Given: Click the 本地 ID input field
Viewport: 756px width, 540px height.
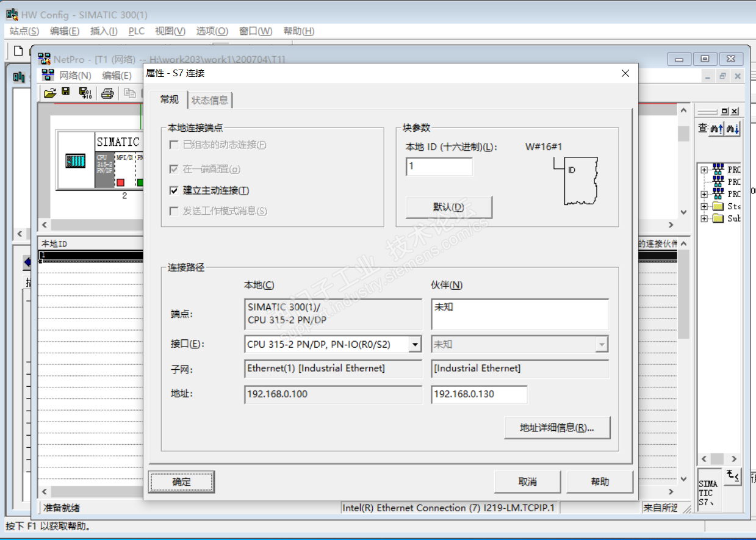Looking at the screenshot, I should click(x=439, y=167).
